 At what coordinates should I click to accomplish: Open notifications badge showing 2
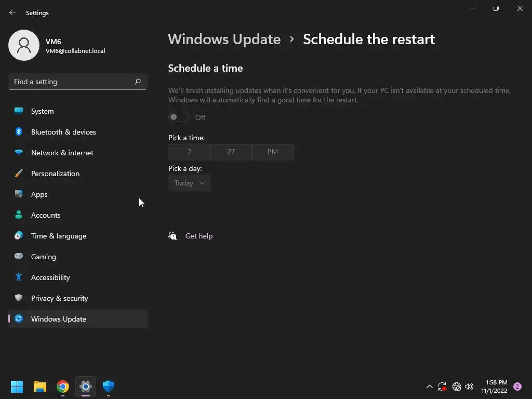[x=517, y=387]
